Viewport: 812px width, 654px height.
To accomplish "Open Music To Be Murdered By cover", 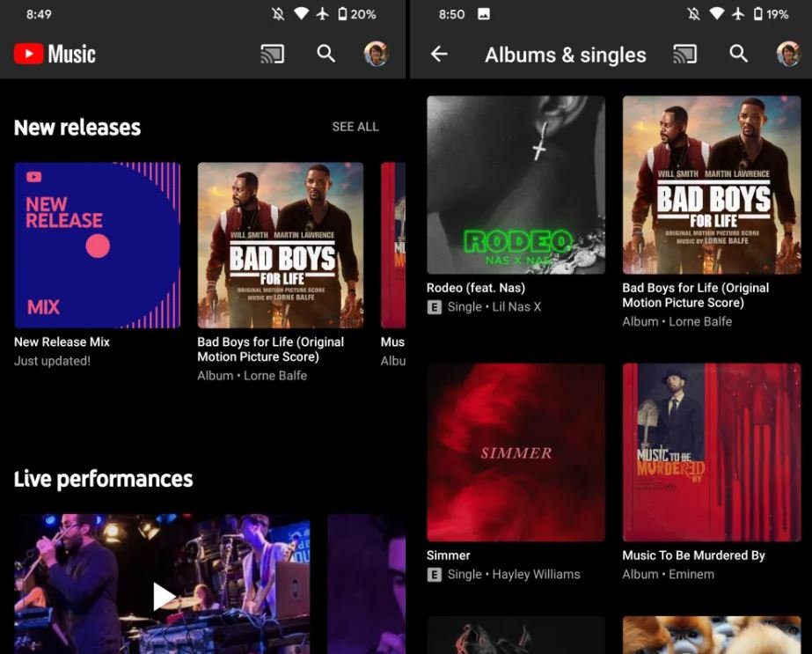I will click(x=712, y=452).
